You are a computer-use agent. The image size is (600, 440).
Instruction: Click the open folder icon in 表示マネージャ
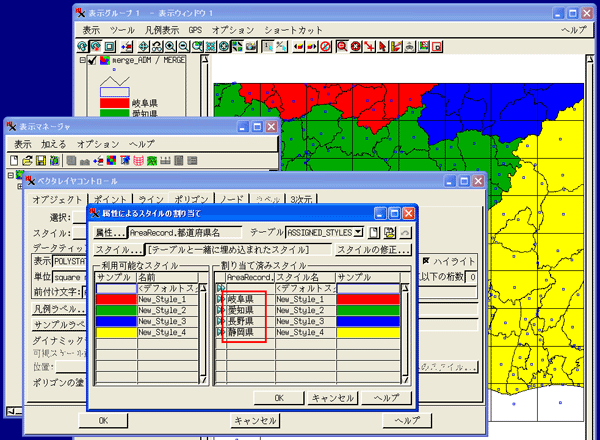(27, 160)
